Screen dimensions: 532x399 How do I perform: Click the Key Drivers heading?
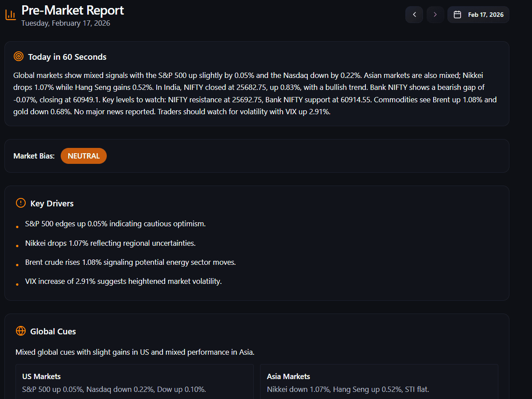(52, 203)
